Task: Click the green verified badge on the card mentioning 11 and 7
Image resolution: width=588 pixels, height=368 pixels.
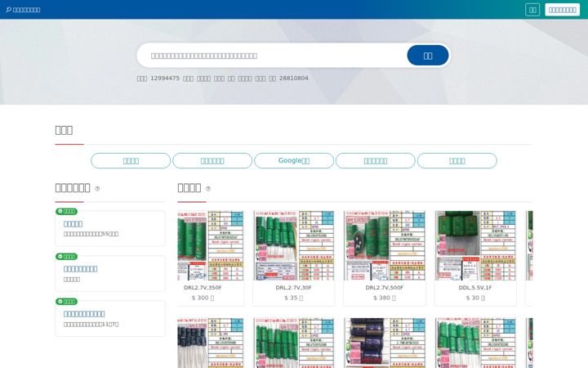Action: pyautogui.click(x=66, y=302)
